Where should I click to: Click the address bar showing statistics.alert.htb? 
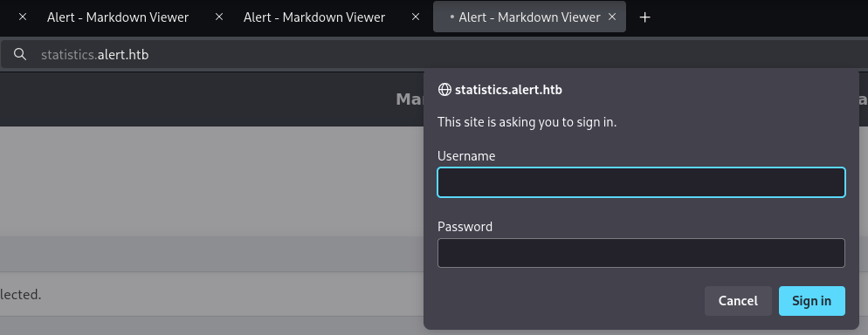434,54
